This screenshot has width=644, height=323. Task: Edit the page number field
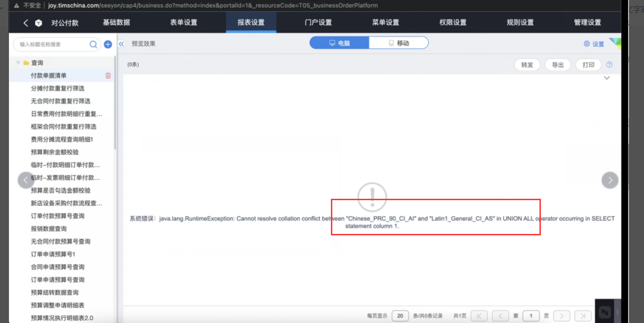coord(531,316)
